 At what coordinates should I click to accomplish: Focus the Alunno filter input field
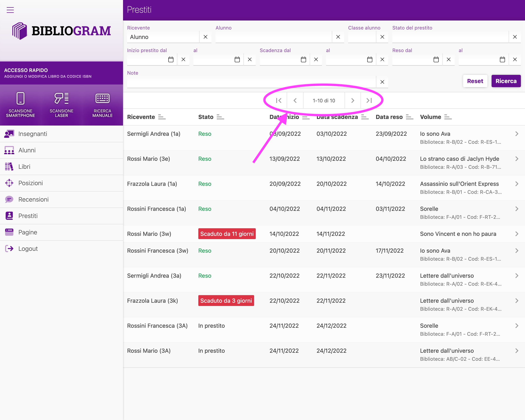point(273,37)
